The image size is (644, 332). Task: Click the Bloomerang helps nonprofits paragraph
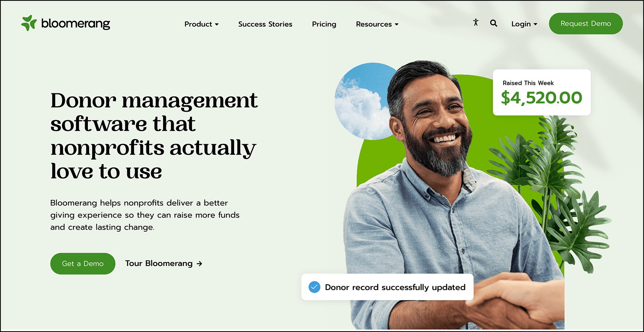pyautogui.click(x=145, y=215)
